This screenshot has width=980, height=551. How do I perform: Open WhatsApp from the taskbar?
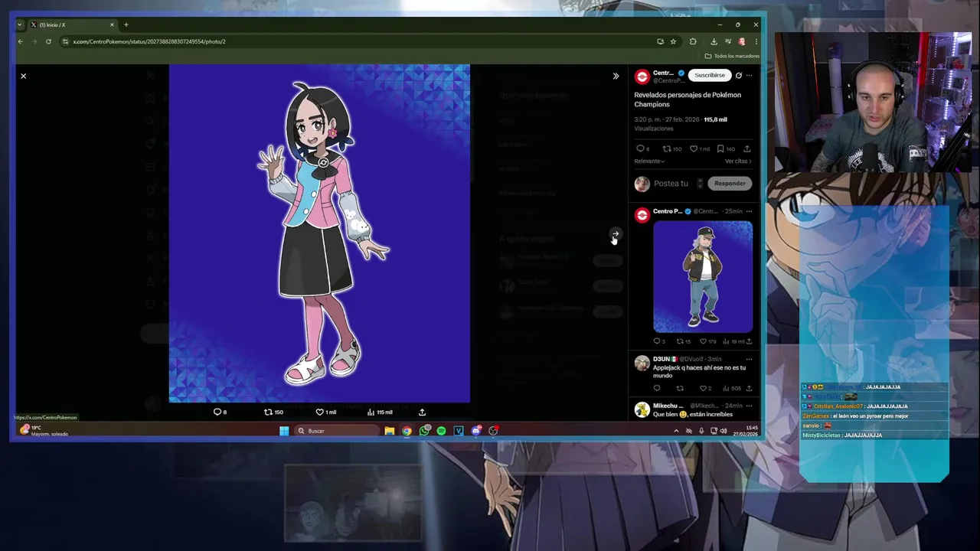(x=424, y=431)
